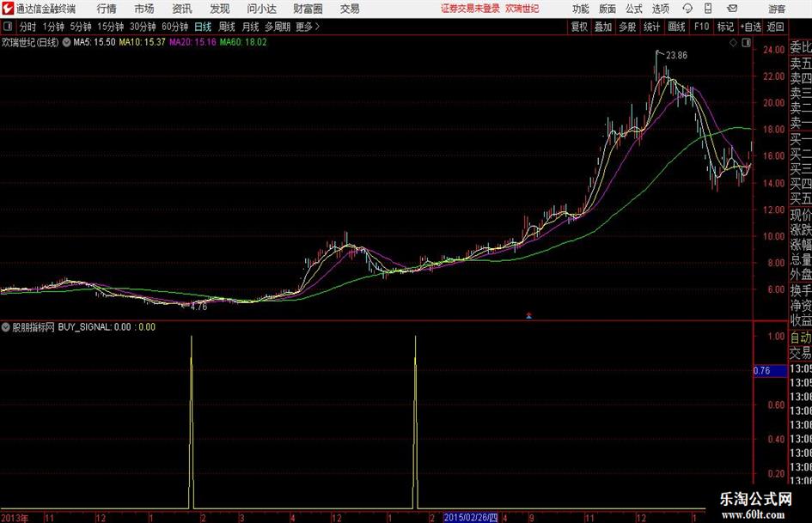Select the 日线 daily period
This screenshot has height=523, width=812.
(x=203, y=27)
